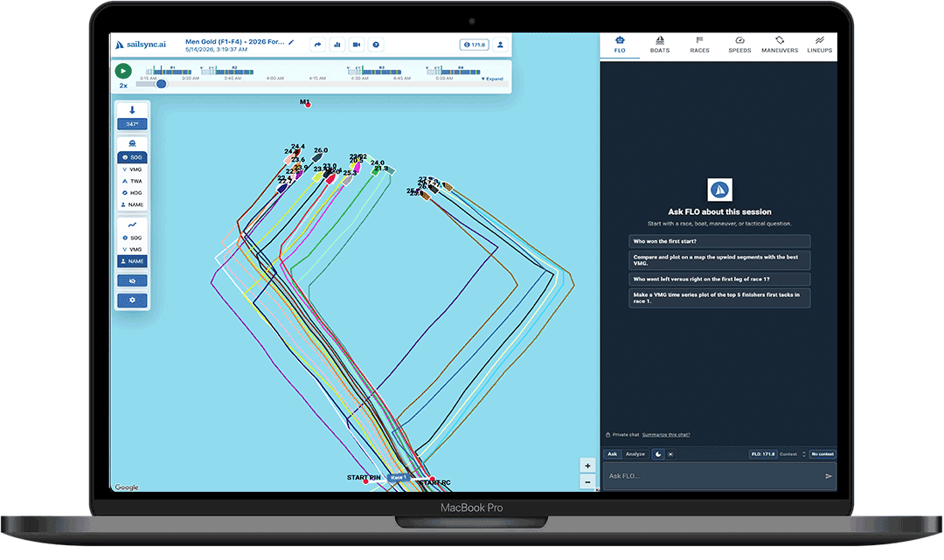Switch to the SPEEDS tab

click(x=740, y=45)
